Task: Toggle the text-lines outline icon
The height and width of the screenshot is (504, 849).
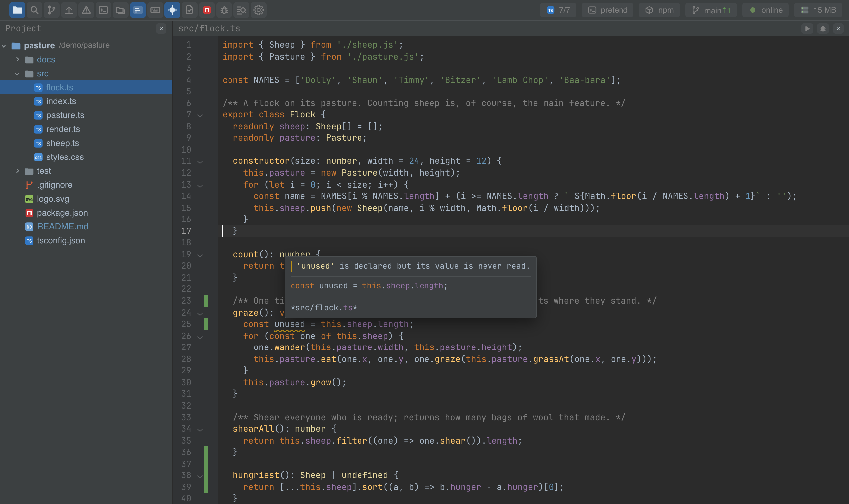Action: 138,10
